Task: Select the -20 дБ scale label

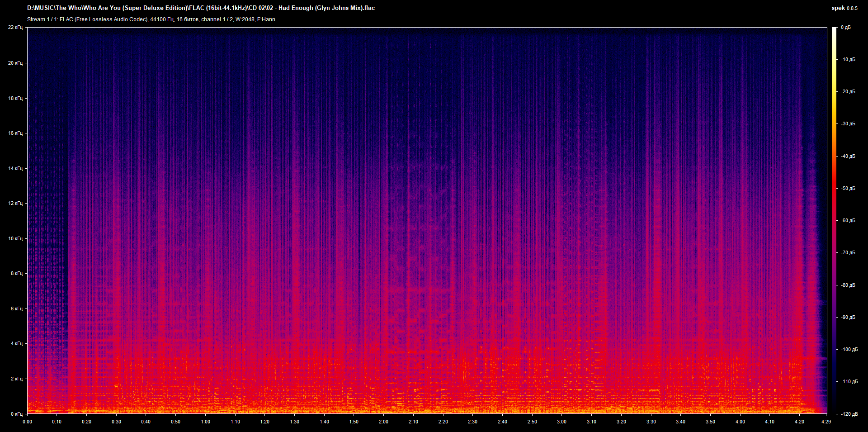Action: (848, 91)
